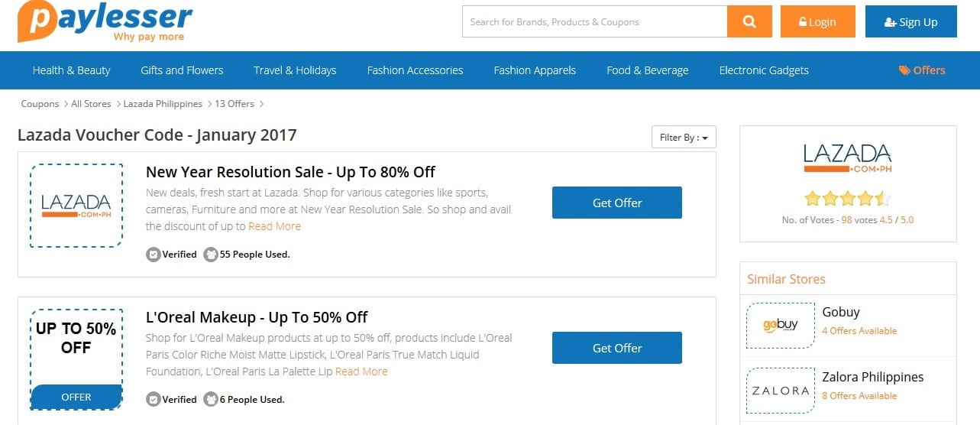Open the Travel & Holidays menu
The image size is (980, 425).
point(295,70)
